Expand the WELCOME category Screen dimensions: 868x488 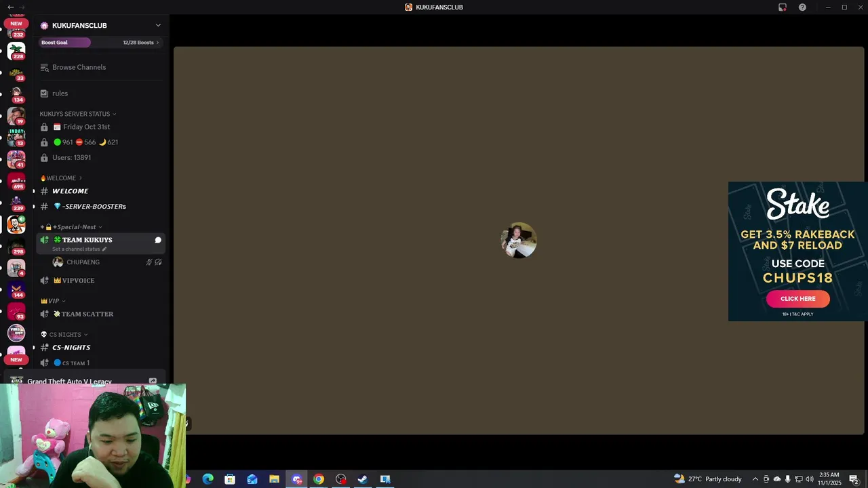tap(61, 178)
